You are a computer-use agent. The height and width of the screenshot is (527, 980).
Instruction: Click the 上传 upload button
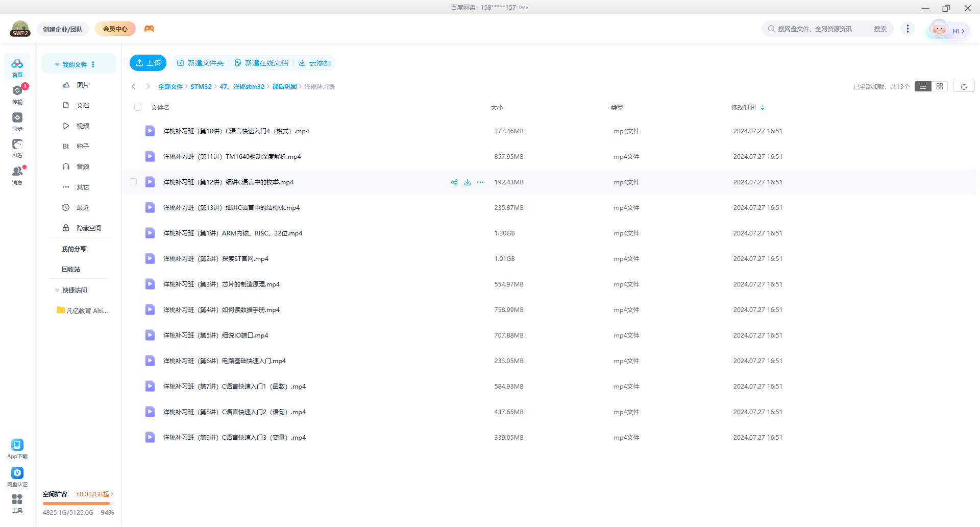tap(148, 63)
